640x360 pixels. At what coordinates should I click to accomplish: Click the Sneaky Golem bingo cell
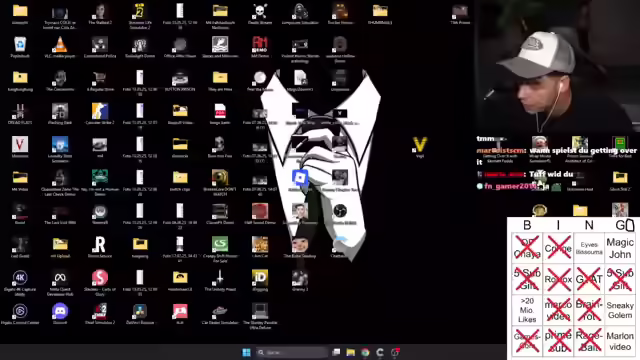pyautogui.click(x=620, y=310)
